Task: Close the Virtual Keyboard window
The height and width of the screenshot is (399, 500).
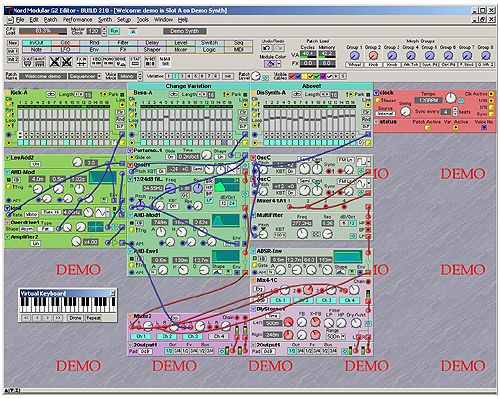Action: [x=113, y=293]
